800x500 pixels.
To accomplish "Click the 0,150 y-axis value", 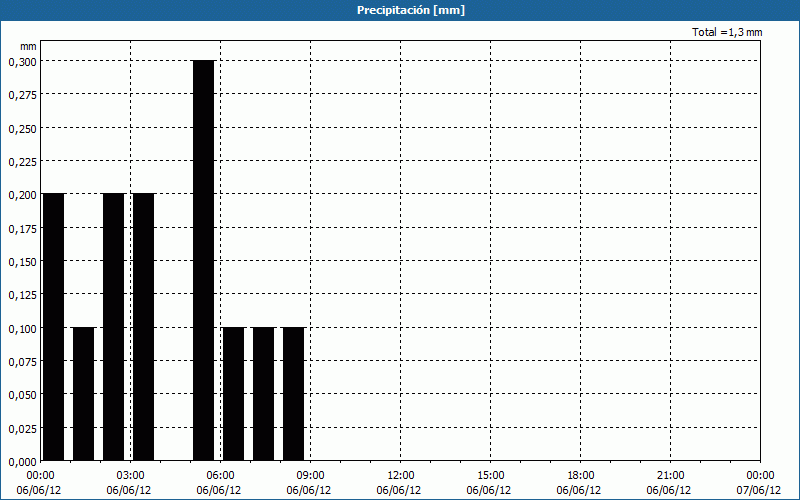I will pos(22,262).
